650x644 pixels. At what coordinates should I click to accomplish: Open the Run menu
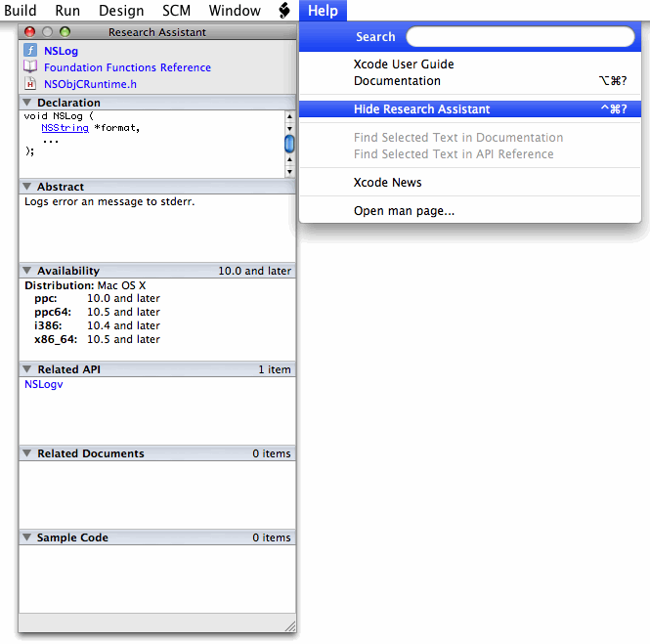[x=67, y=10]
